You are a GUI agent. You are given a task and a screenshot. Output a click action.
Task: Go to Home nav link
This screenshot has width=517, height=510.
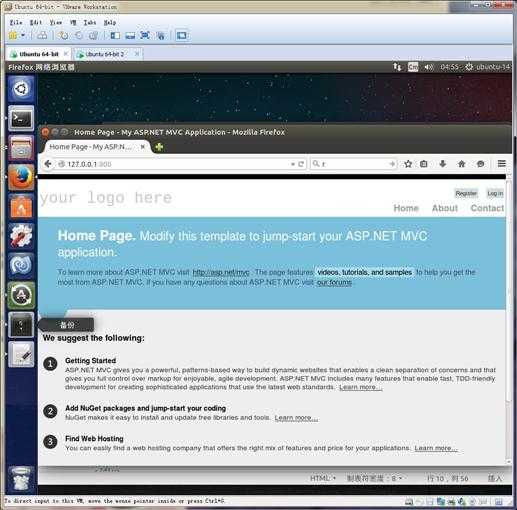pos(406,208)
